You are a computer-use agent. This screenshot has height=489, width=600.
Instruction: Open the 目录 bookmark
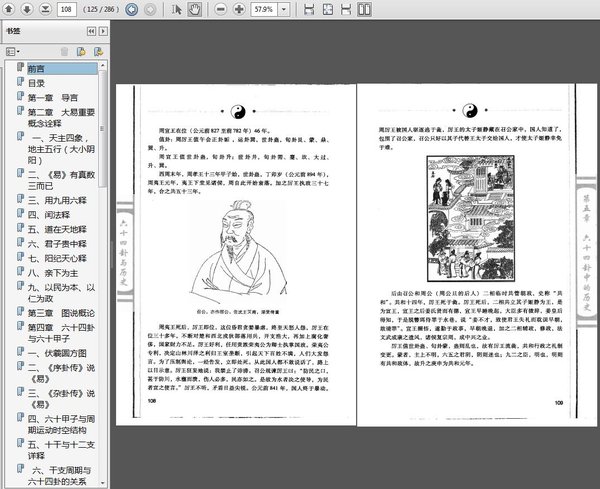pos(36,83)
